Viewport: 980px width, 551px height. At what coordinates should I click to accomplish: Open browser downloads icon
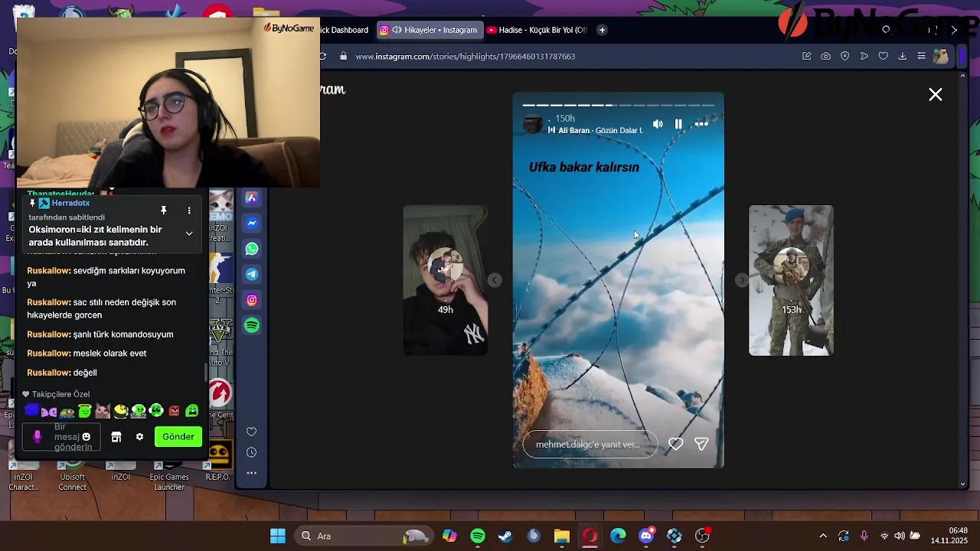[902, 56]
